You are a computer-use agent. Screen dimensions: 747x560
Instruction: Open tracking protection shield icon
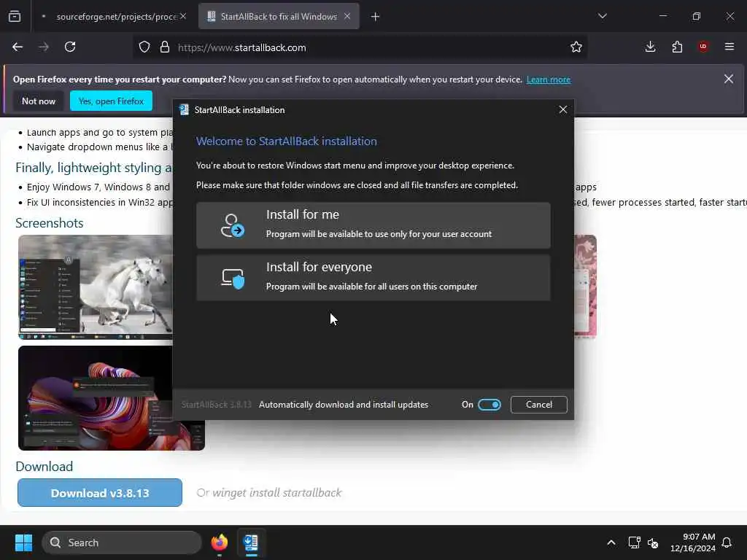(144, 47)
